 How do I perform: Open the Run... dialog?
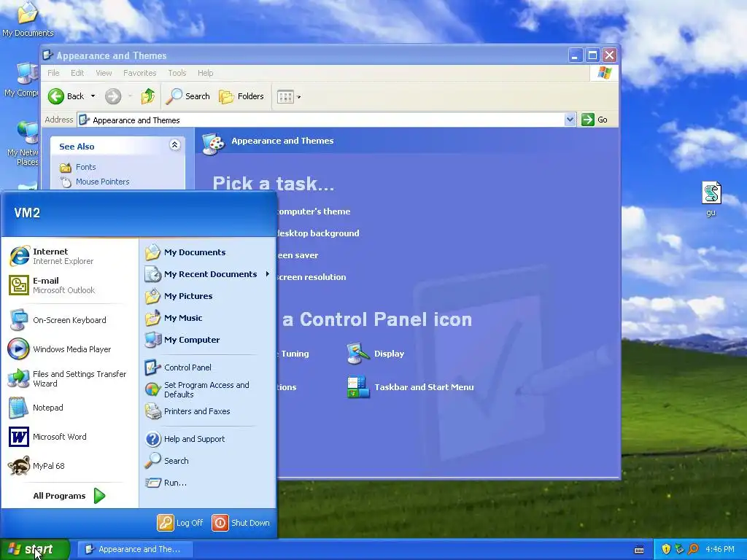166,483
